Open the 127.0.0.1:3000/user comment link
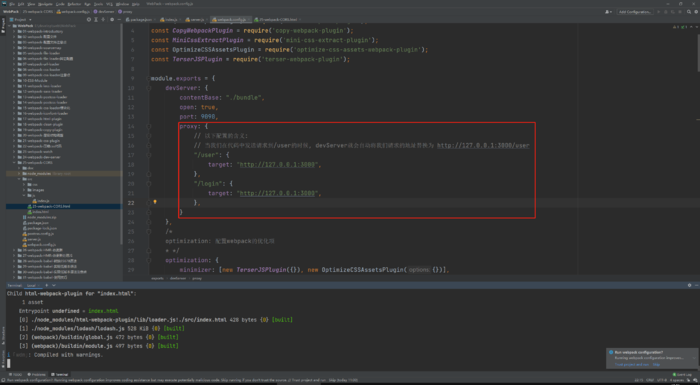The width and height of the screenshot is (700, 385). 483,146
